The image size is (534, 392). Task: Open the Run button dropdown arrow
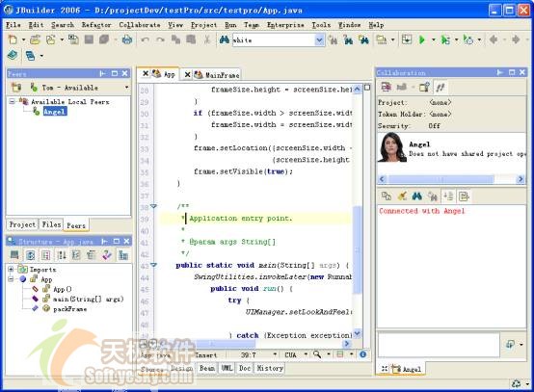433,39
